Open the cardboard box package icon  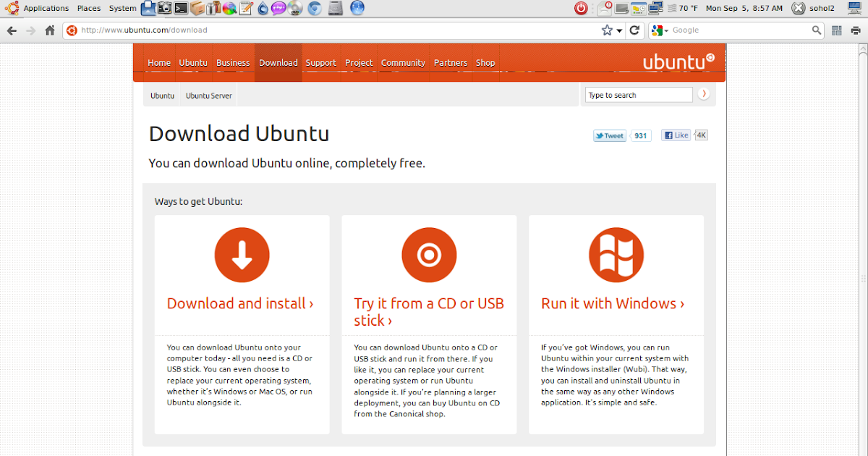click(197, 8)
